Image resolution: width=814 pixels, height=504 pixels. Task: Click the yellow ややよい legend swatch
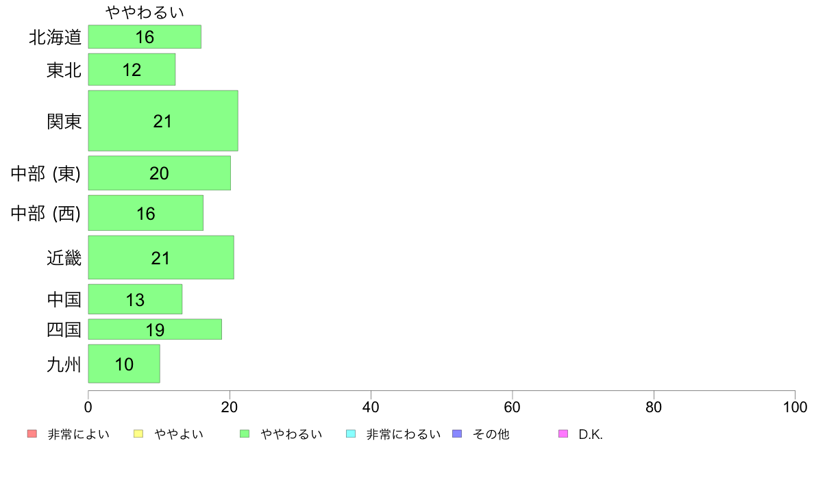pyautogui.click(x=138, y=434)
